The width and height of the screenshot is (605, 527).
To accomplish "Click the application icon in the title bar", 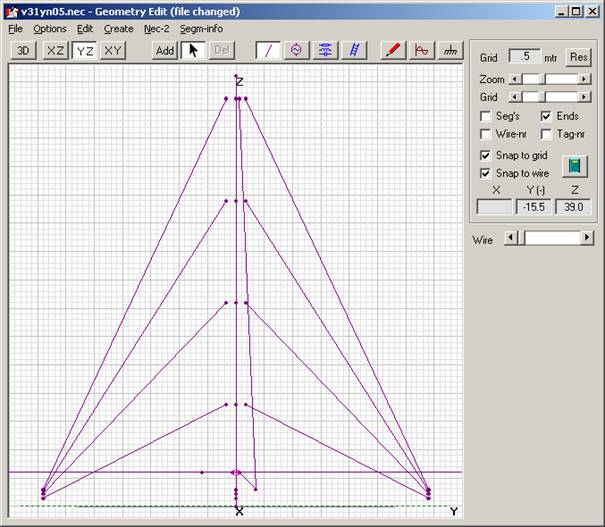I will tap(11, 12).
